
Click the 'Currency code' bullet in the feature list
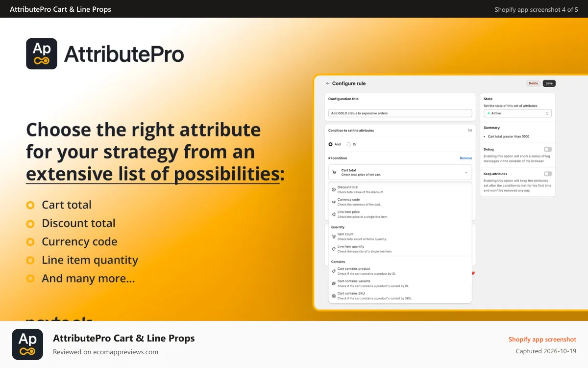(x=79, y=241)
